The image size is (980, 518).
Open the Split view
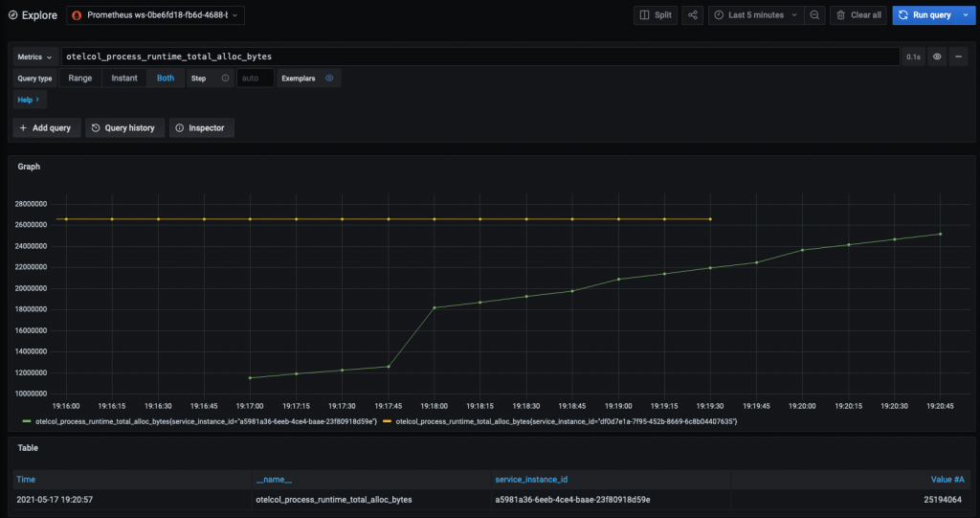point(657,15)
